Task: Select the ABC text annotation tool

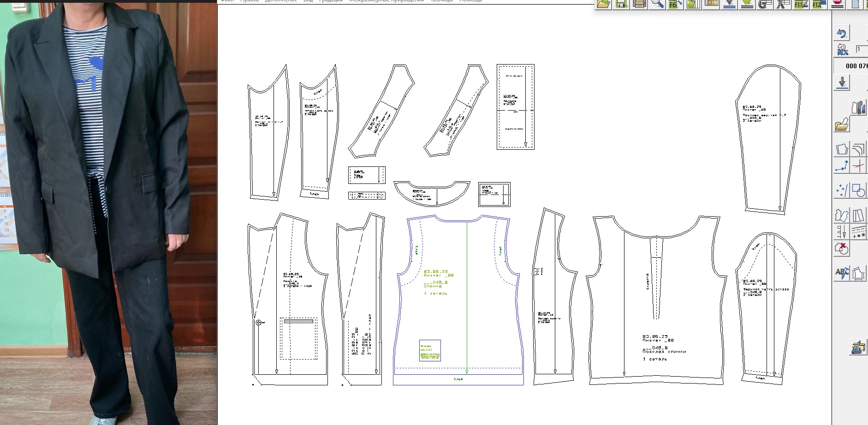Action: click(x=842, y=273)
